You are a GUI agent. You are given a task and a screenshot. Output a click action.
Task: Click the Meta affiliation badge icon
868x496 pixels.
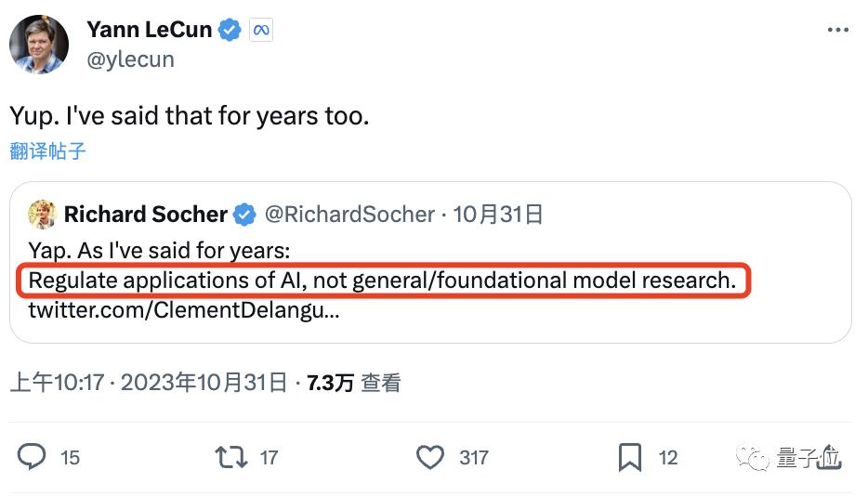point(260,30)
